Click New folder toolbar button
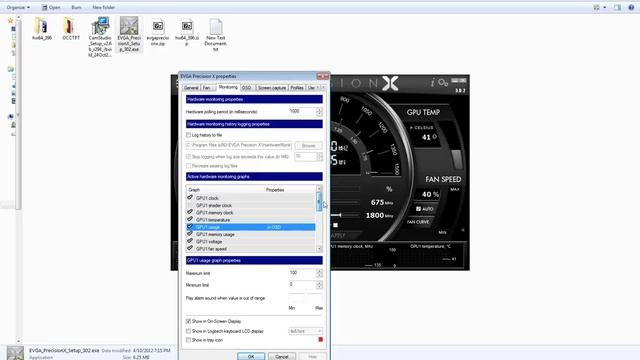 tap(104, 7)
